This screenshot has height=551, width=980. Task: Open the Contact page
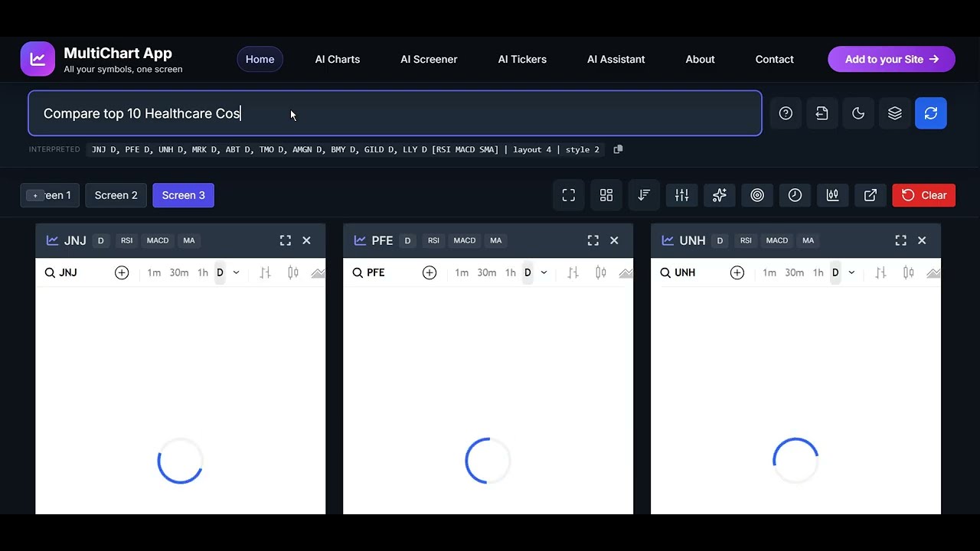click(x=775, y=59)
